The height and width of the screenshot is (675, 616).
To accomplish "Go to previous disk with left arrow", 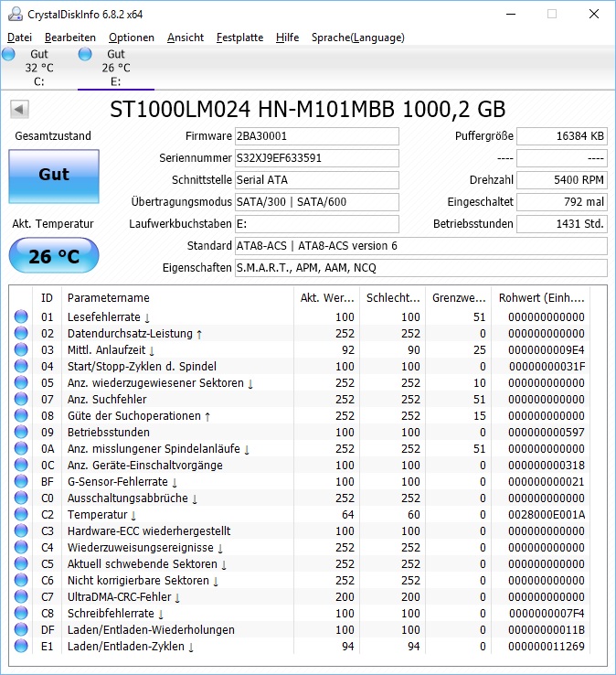I will (19, 110).
